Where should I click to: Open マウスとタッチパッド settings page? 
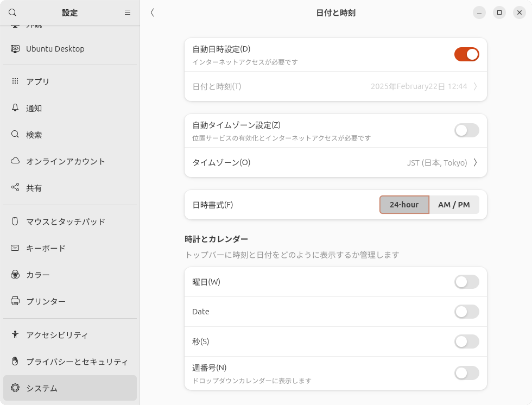pyautogui.click(x=65, y=222)
